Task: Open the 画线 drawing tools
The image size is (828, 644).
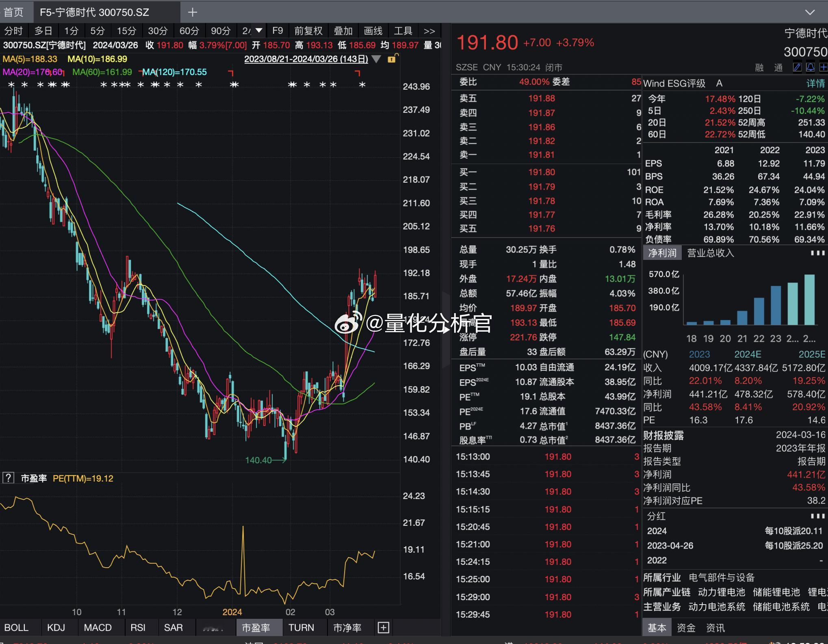Action: (x=373, y=31)
